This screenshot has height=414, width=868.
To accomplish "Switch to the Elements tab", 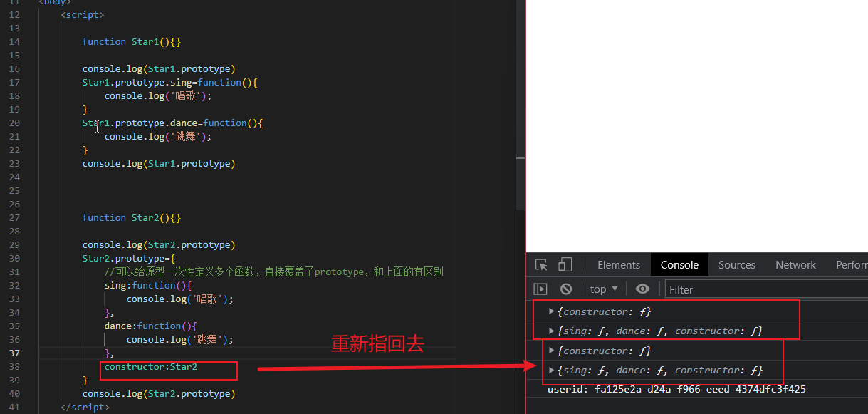I will (x=618, y=265).
